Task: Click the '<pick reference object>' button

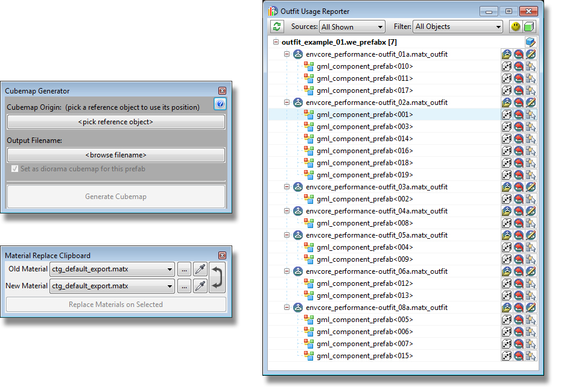Action: pyautogui.click(x=116, y=122)
